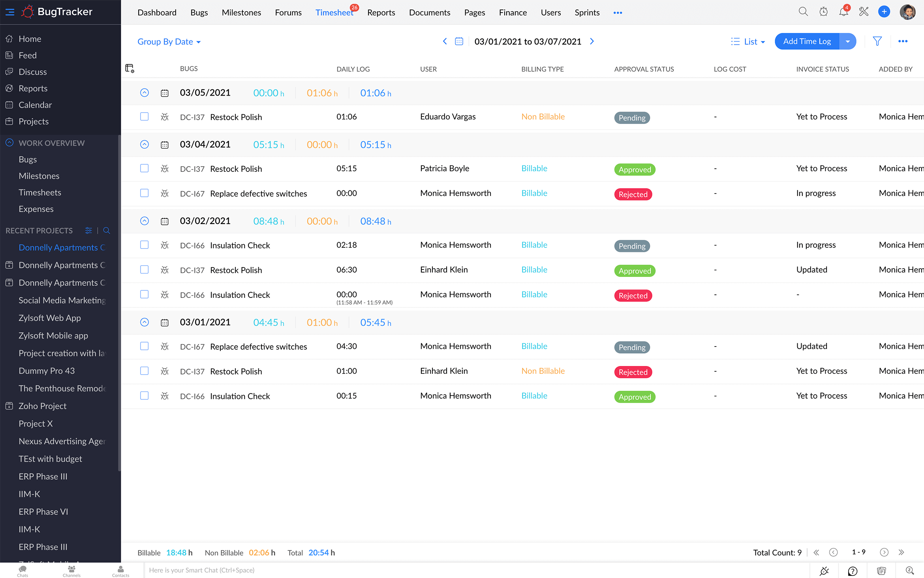924x578 pixels.
Task: Open the search tool in the top bar
Action: pyautogui.click(x=803, y=12)
